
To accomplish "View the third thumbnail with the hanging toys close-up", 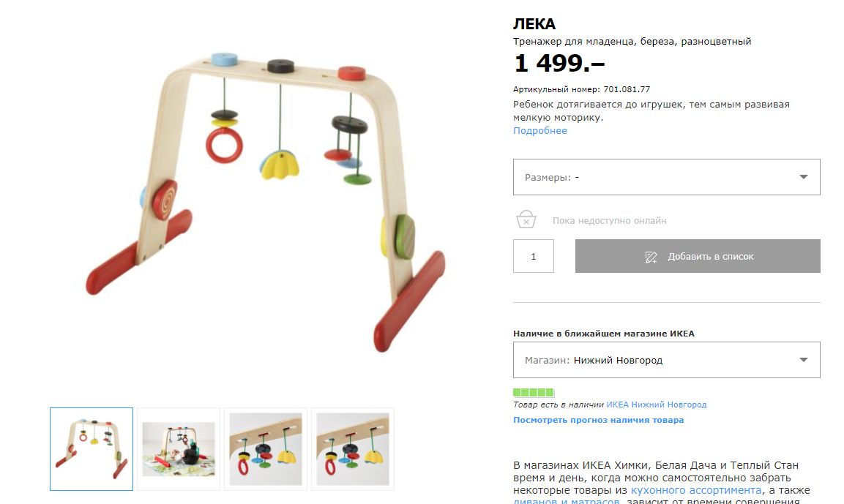I will [x=266, y=449].
